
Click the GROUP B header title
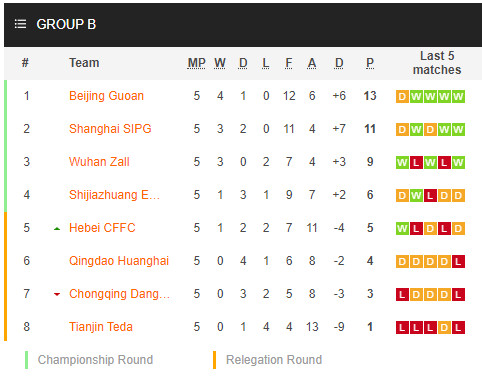pos(66,24)
